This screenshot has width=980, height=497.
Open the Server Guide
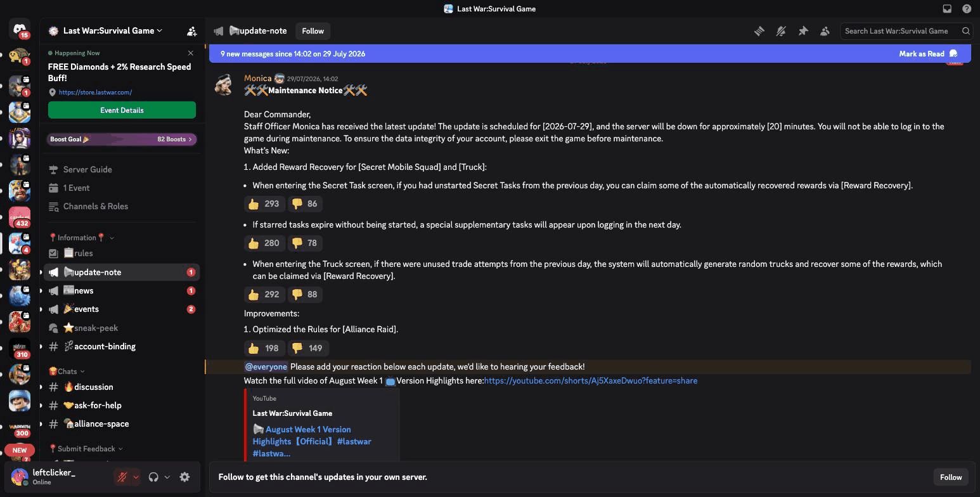pos(122,170)
